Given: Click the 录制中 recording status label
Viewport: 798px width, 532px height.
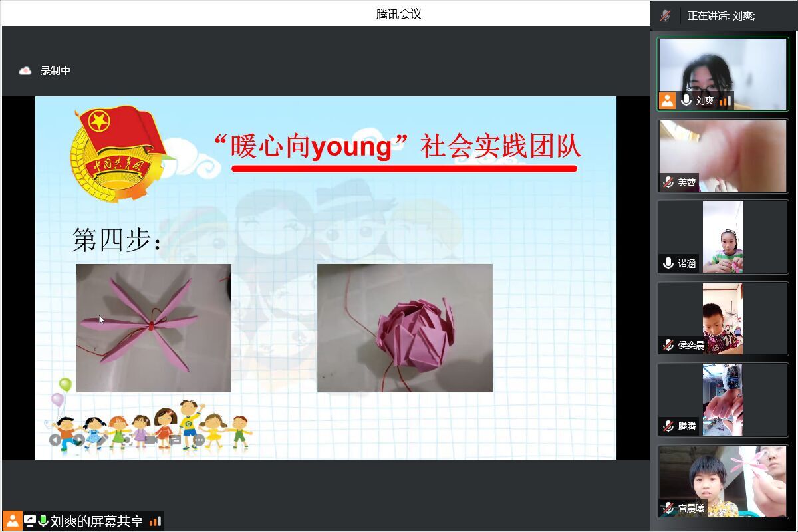Looking at the screenshot, I should pyautogui.click(x=55, y=71).
